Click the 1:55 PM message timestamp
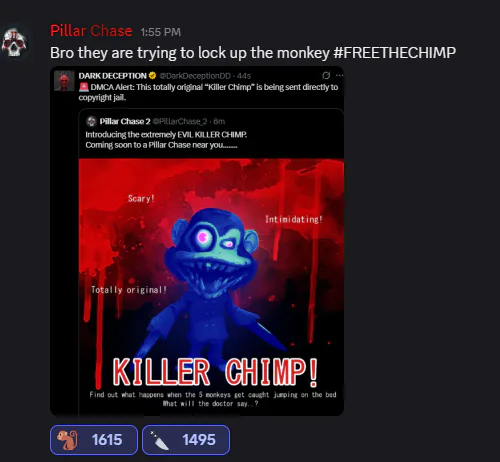500x462 pixels. pyautogui.click(x=161, y=32)
